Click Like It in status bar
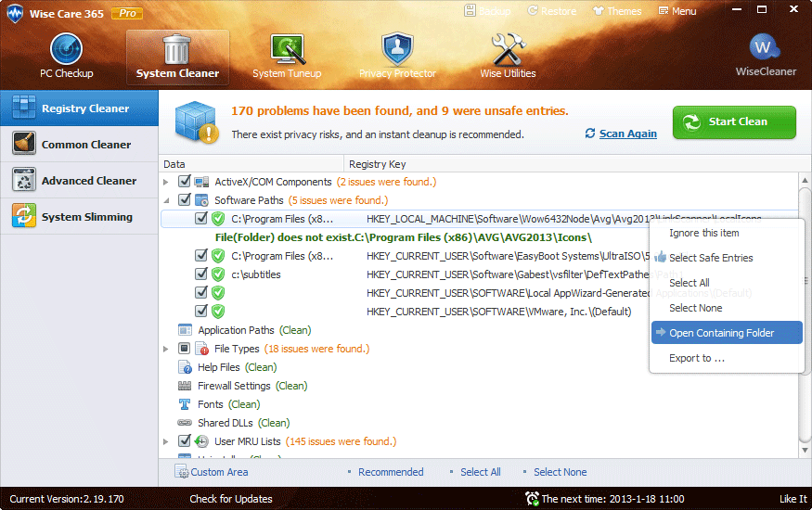812x510 pixels. (793, 499)
